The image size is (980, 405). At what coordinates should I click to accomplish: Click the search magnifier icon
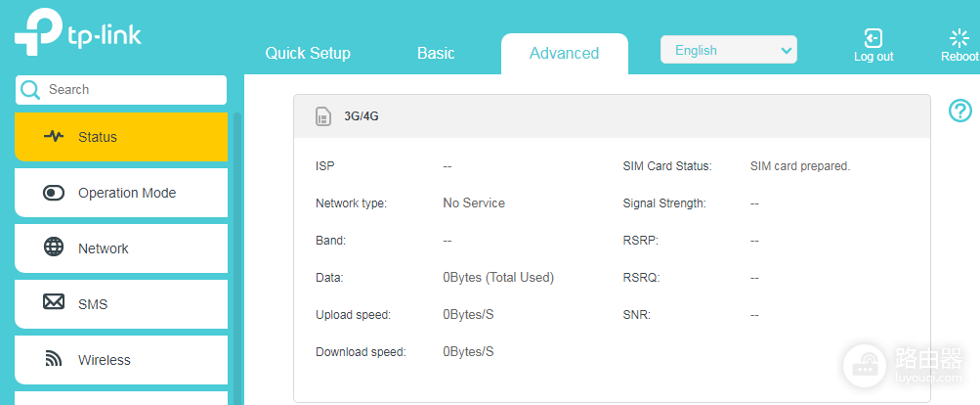(30, 90)
